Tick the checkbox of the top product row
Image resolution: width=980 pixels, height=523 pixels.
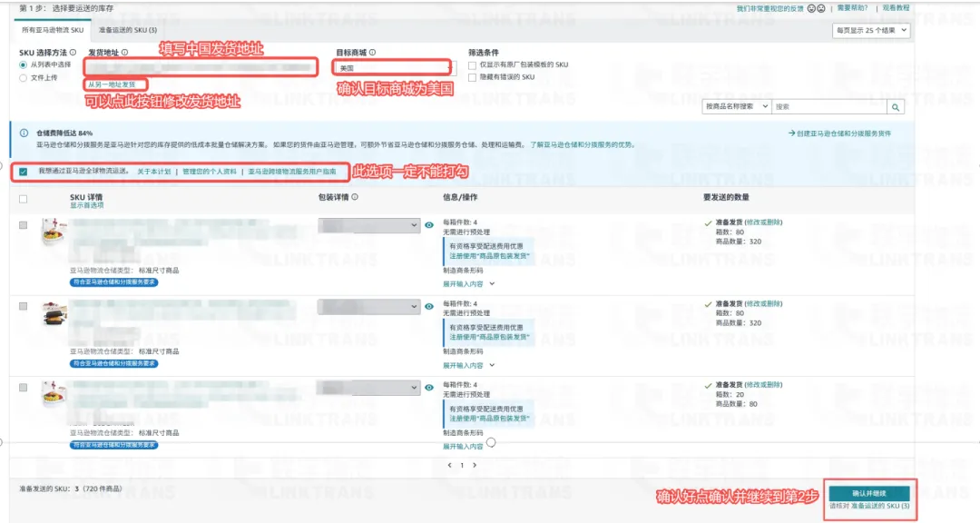[23, 225]
